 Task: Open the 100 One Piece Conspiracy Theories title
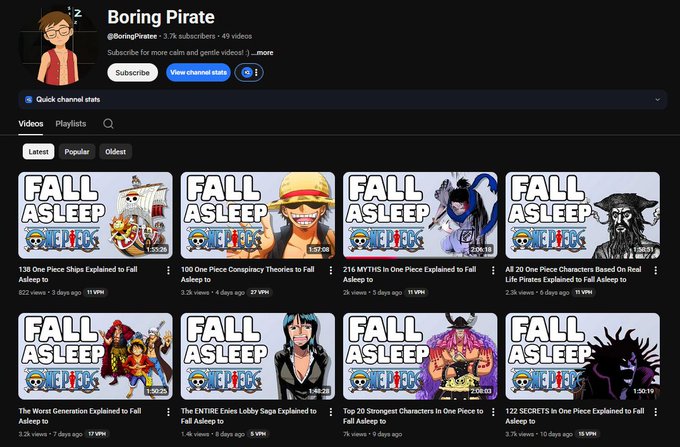(x=248, y=274)
